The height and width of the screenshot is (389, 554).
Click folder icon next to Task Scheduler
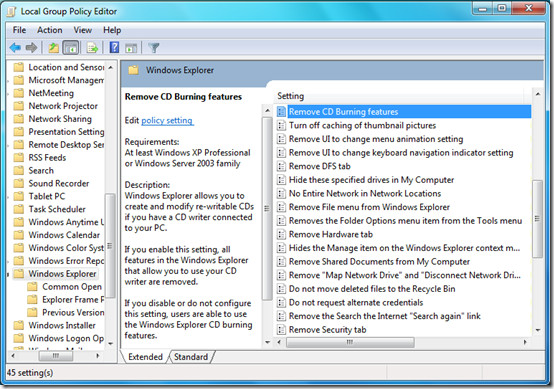(x=18, y=209)
